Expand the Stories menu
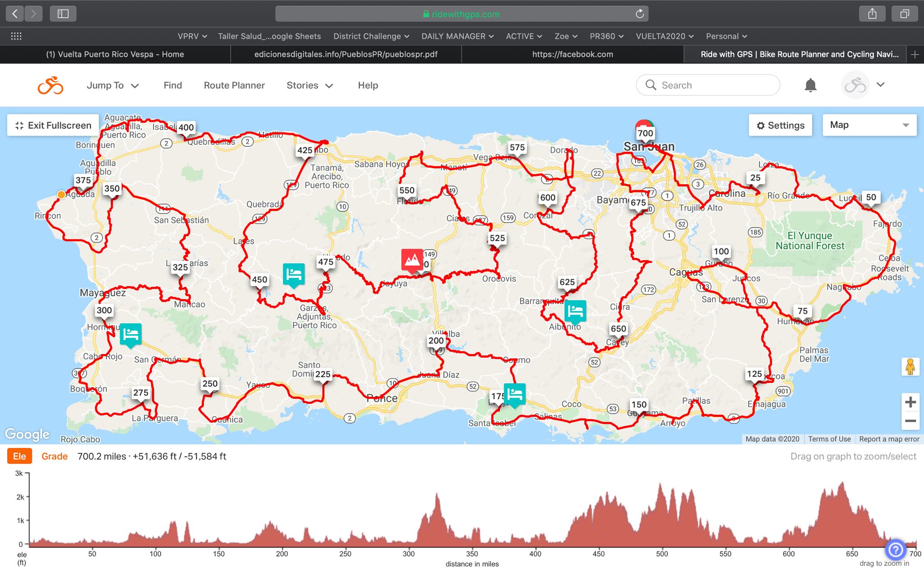The image size is (924, 578). tap(310, 85)
